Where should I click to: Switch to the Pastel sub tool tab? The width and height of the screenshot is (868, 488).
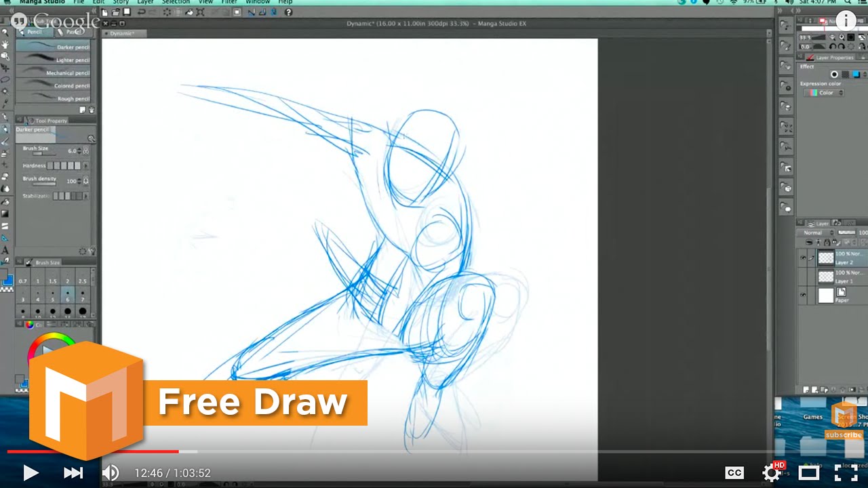[73, 31]
